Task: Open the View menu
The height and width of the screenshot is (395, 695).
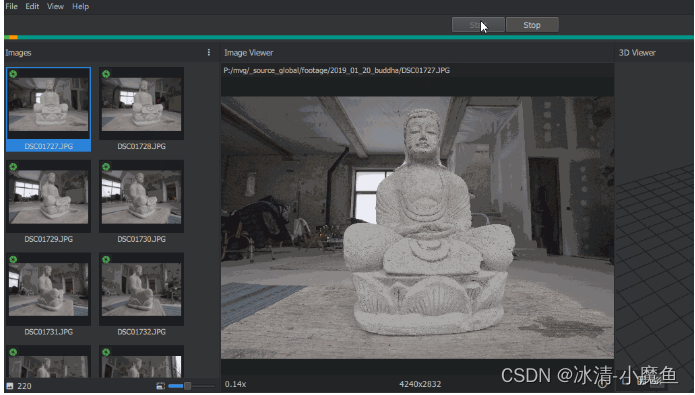Action: [x=55, y=6]
